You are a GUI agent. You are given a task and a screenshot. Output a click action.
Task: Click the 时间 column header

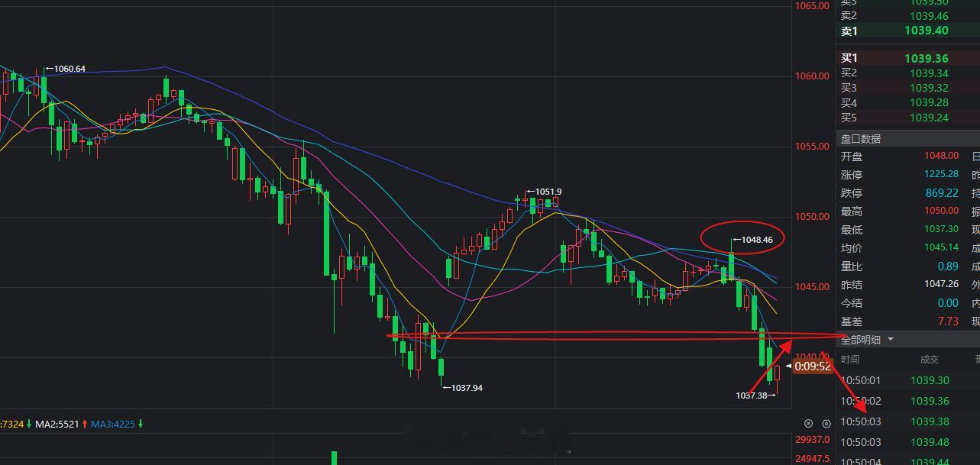click(850, 360)
